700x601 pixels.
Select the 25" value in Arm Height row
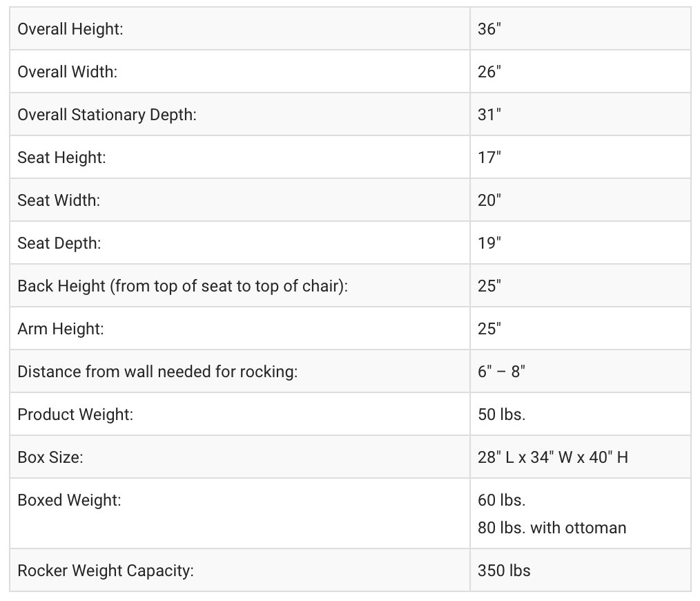(x=489, y=329)
